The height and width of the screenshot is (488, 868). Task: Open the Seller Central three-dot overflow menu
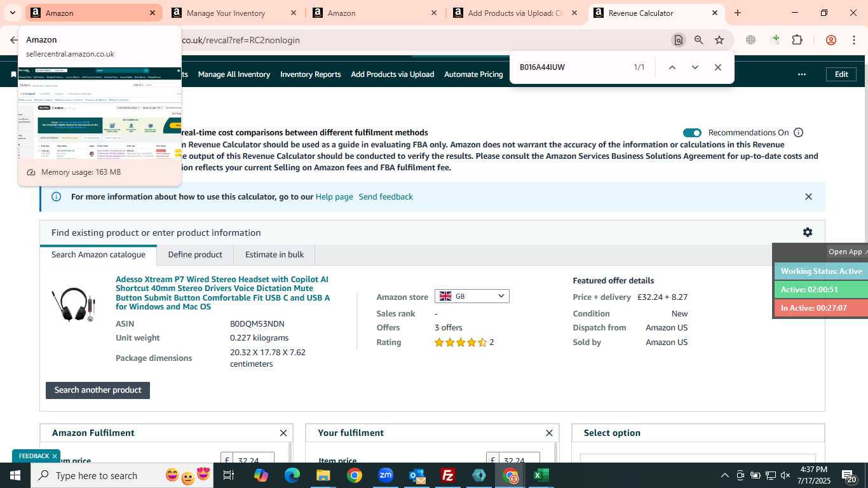pyautogui.click(x=802, y=74)
